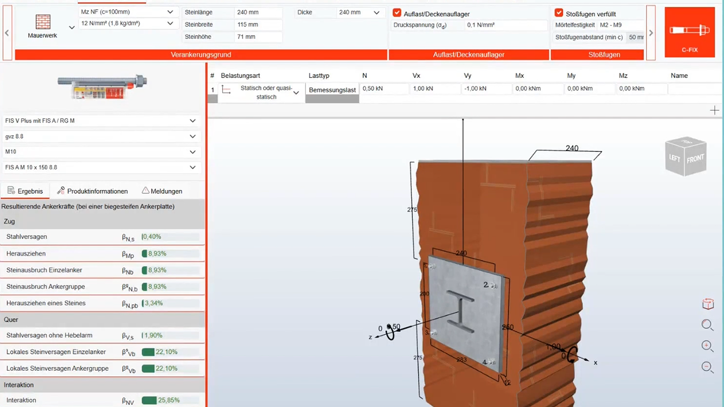The width and height of the screenshot is (724, 407).
Task: Click the zoom-in magnifier icon
Action: pos(707,346)
